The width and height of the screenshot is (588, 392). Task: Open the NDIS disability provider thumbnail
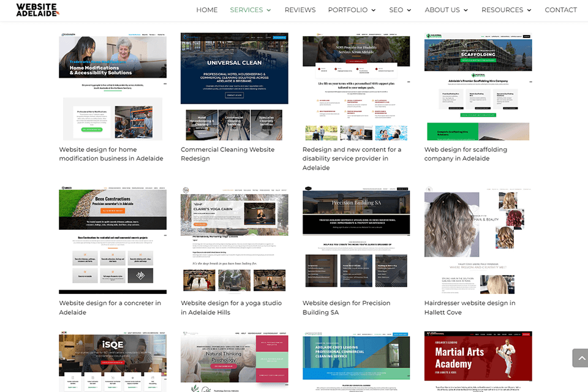[356, 86]
